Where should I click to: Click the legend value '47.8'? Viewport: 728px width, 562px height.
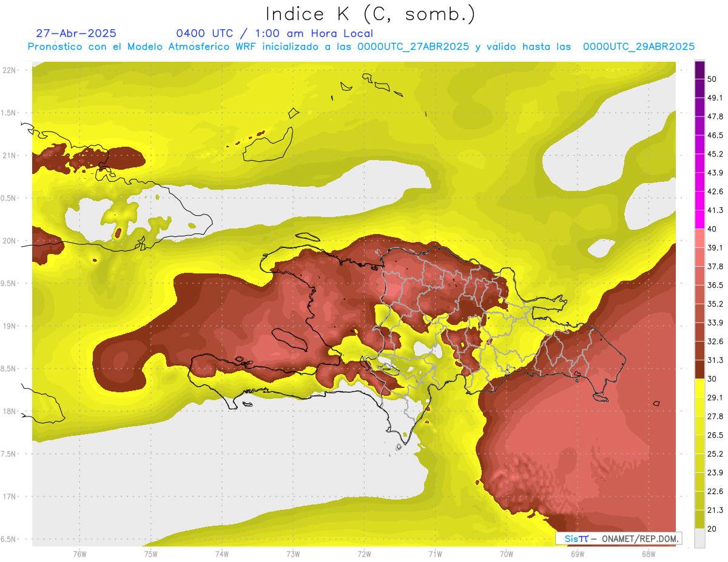715,116
